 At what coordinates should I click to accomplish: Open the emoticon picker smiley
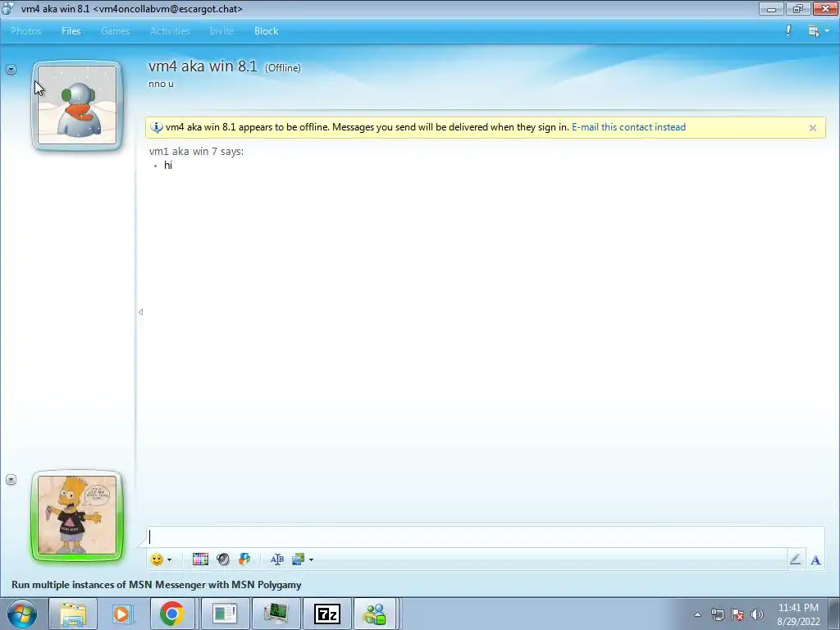(157, 559)
